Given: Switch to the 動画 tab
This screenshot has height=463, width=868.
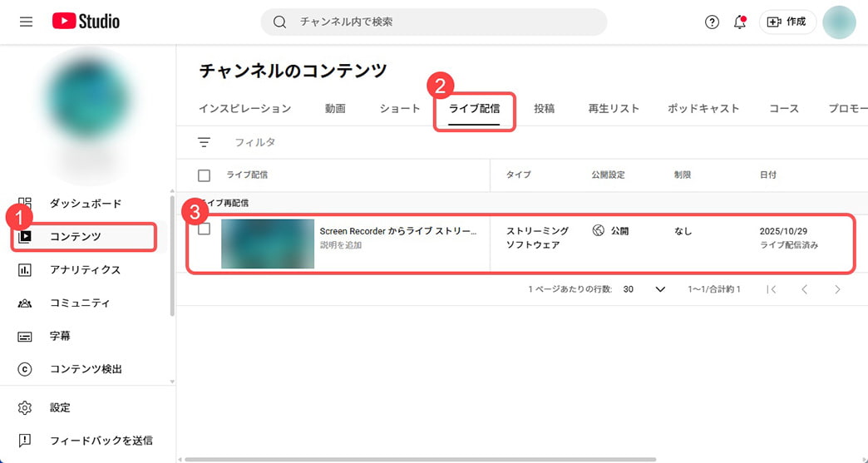Looking at the screenshot, I should (335, 108).
